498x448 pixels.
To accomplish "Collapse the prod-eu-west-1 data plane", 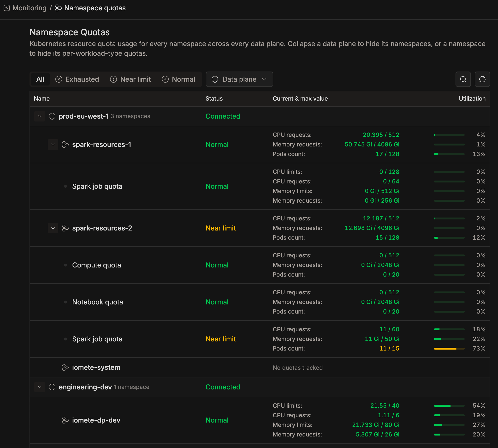I will pos(40,116).
